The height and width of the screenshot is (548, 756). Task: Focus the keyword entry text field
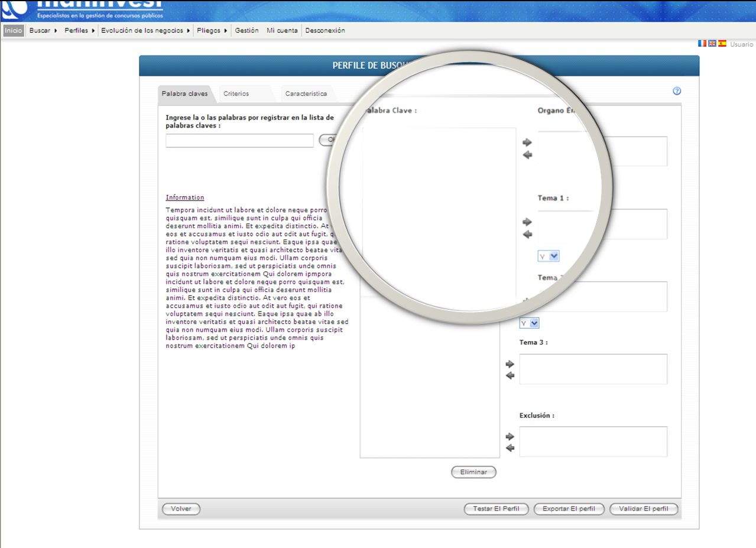(x=240, y=141)
